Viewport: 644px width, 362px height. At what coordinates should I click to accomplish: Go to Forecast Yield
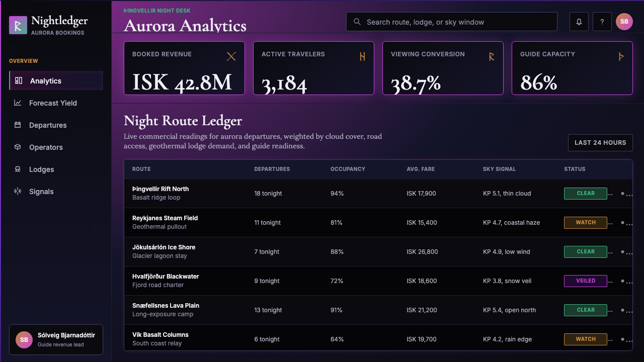tap(56, 103)
